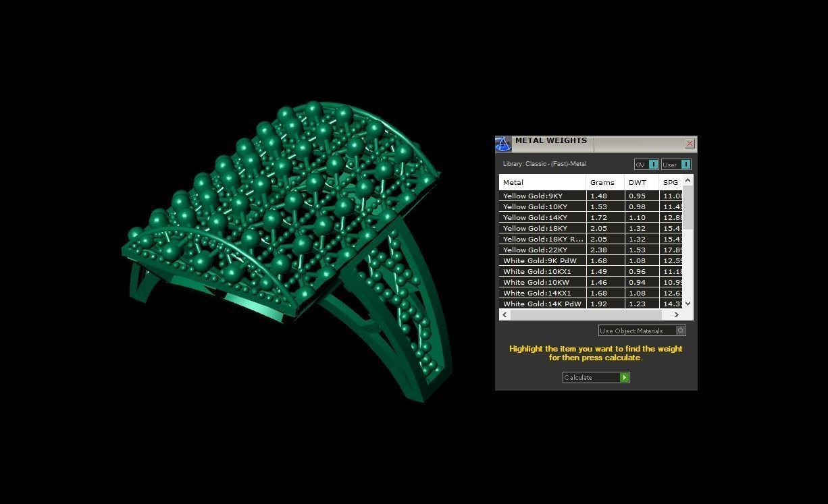Click the Metal column header
828x504 pixels.
542,182
